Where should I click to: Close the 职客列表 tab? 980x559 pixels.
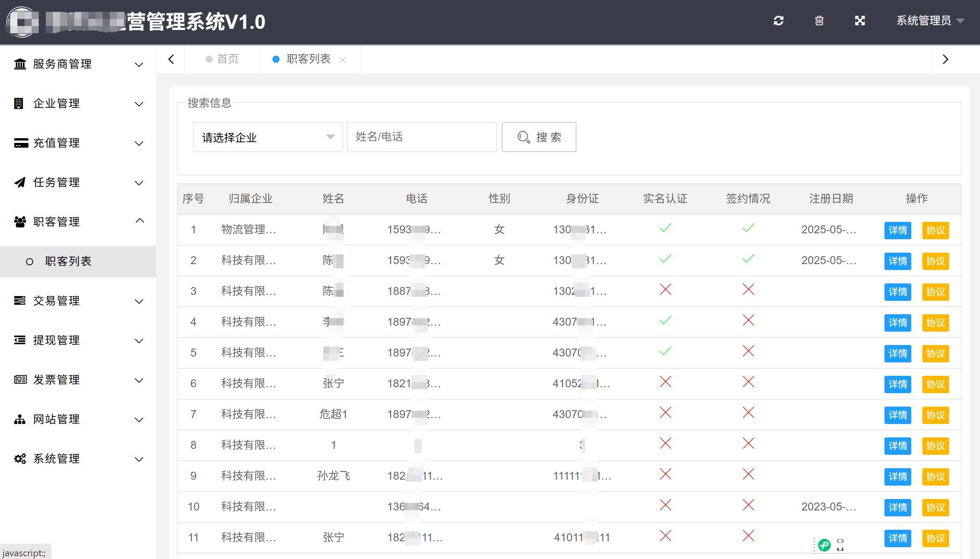tap(343, 60)
